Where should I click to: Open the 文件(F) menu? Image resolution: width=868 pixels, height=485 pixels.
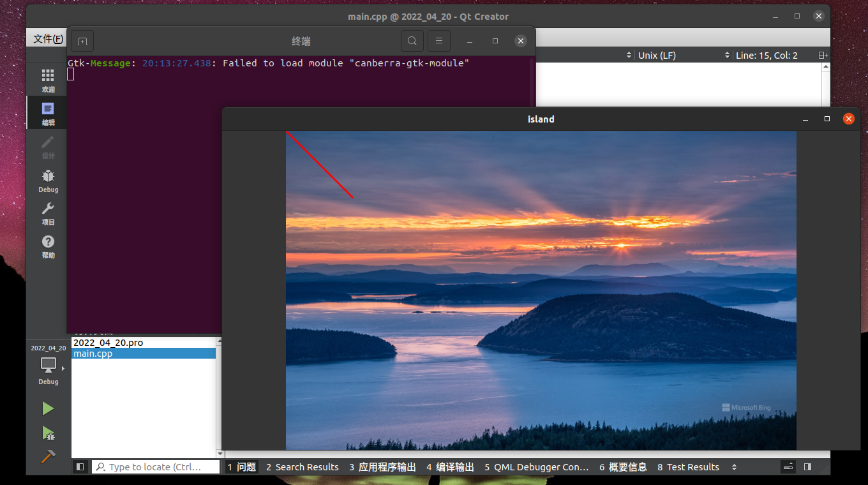point(49,39)
